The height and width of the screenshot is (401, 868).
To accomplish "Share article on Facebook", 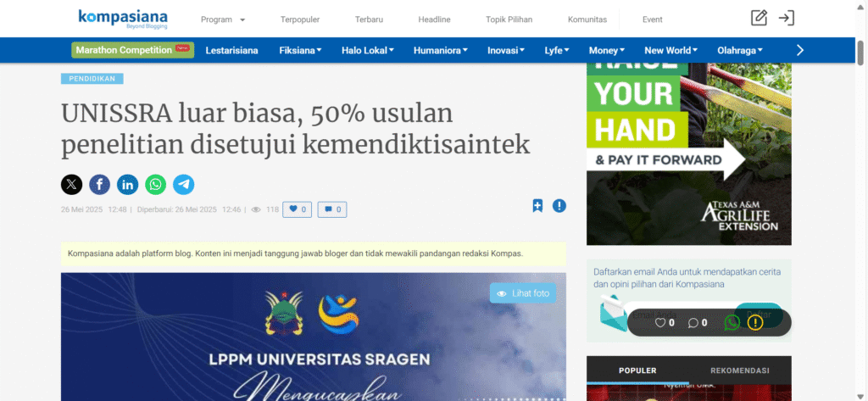I will pos(100,185).
